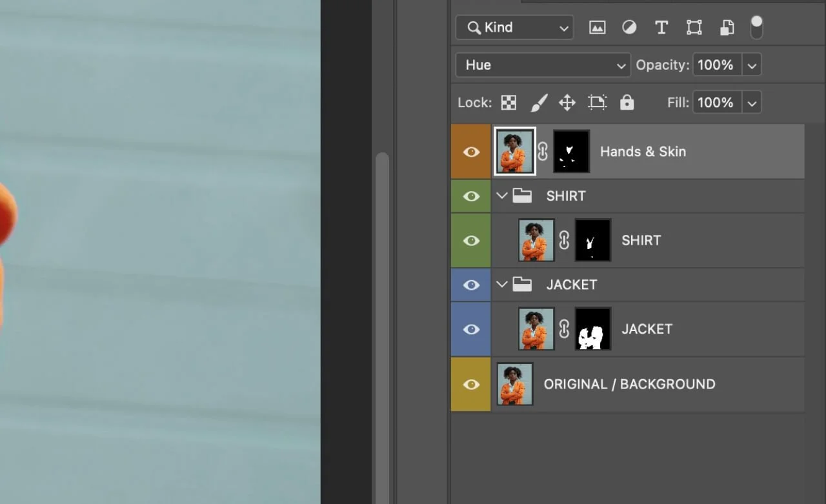Filter layers by adjustment layers icon
Viewport: 826px width, 504px height.
point(629,27)
